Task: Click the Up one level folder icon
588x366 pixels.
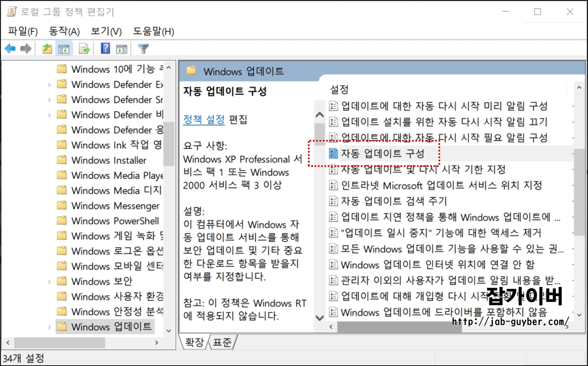Action: (x=47, y=49)
